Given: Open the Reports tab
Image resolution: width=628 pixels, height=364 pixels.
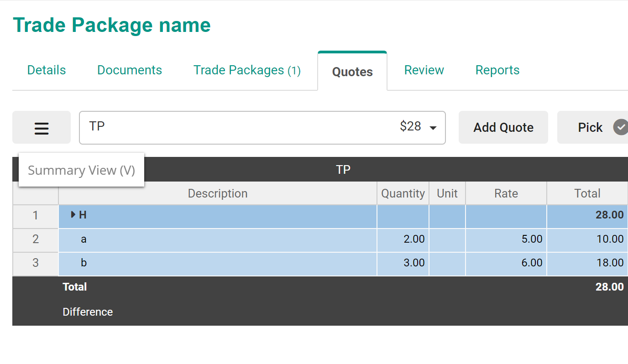Looking at the screenshot, I should click(x=497, y=70).
